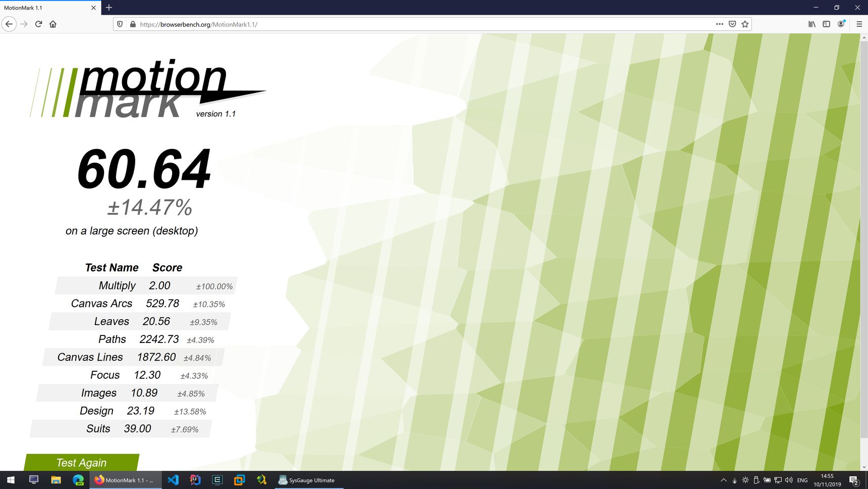Go back using the browser back arrow
The image size is (868, 489).
(x=9, y=24)
